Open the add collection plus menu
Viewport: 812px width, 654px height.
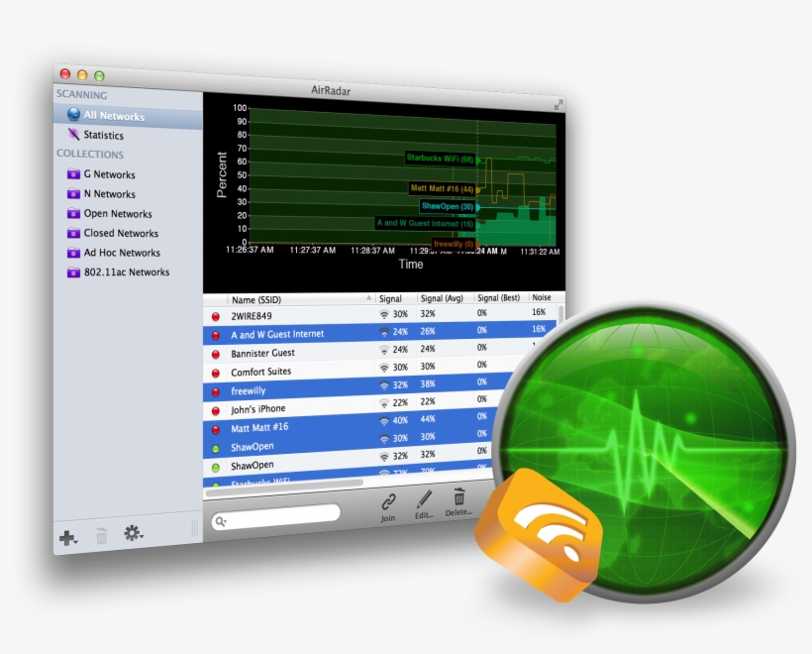tap(68, 538)
